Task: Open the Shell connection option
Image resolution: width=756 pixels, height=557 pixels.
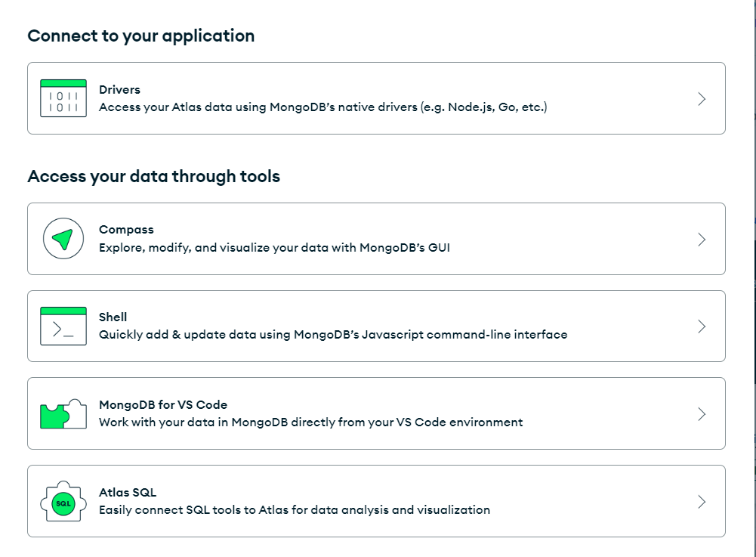Action: [x=113, y=317]
